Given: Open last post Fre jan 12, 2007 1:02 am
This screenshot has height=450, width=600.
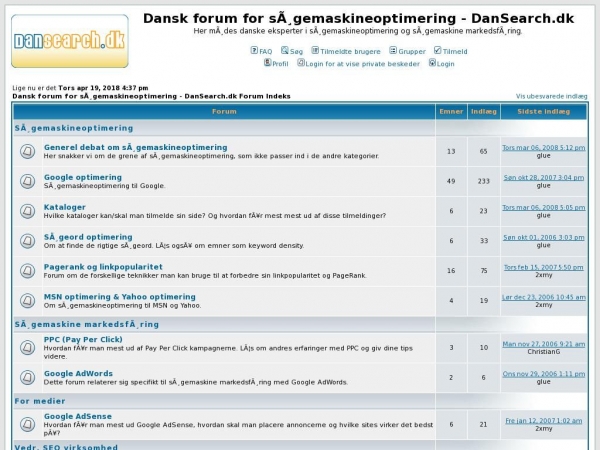Looking at the screenshot, I should click(x=543, y=421).
